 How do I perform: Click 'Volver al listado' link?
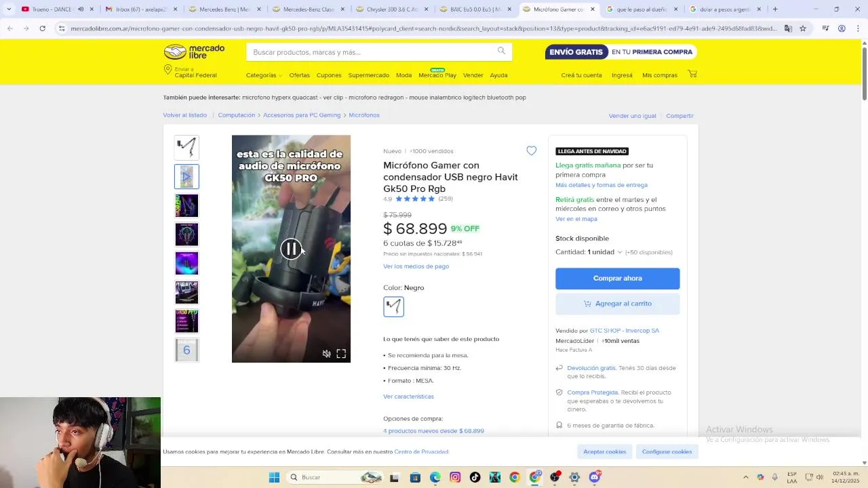184,115
